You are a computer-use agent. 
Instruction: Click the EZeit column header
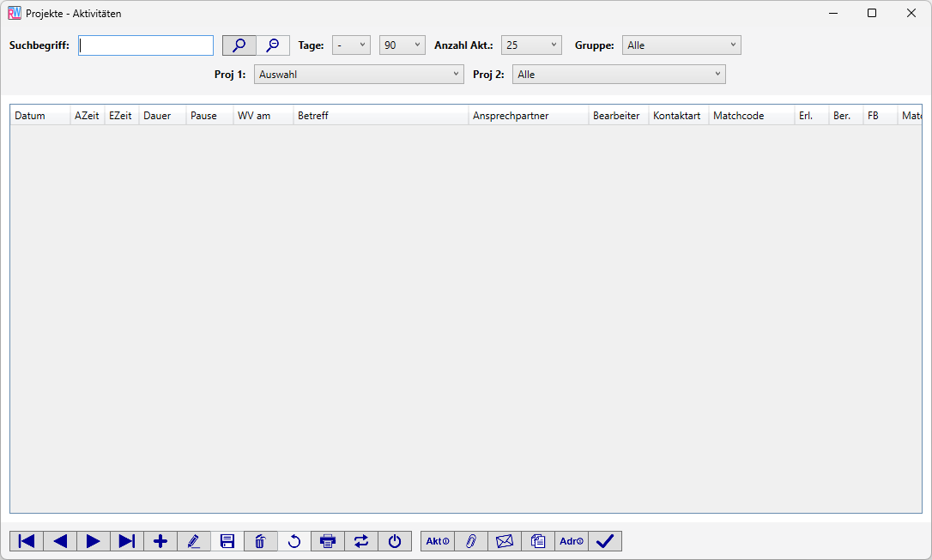point(121,116)
